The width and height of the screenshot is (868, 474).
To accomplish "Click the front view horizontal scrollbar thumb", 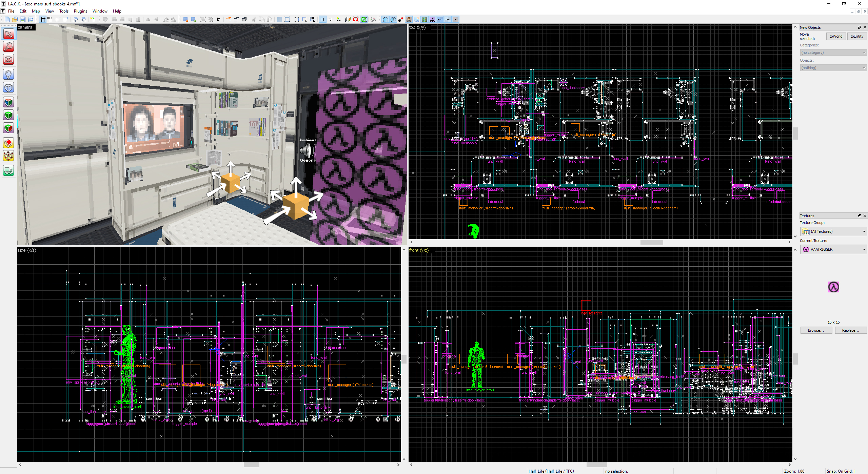I will [597, 465].
